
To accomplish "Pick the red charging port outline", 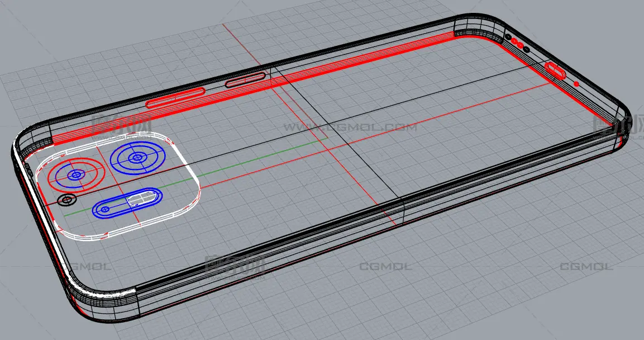I will [555, 69].
